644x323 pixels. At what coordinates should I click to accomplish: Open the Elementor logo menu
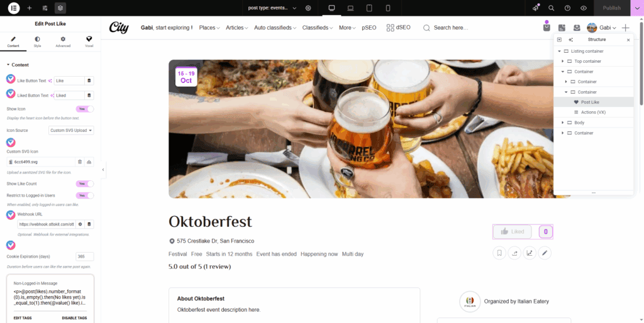click(13, 8)
